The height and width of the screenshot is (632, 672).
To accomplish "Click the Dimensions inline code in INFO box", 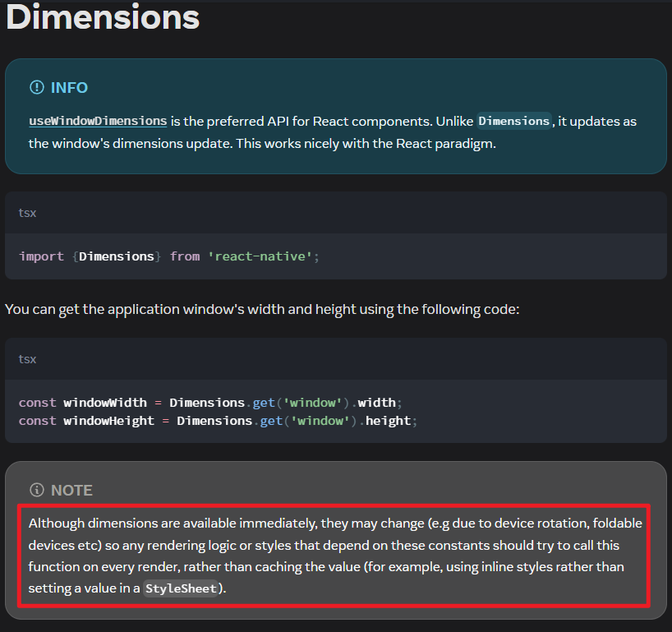I will [513, 121].
